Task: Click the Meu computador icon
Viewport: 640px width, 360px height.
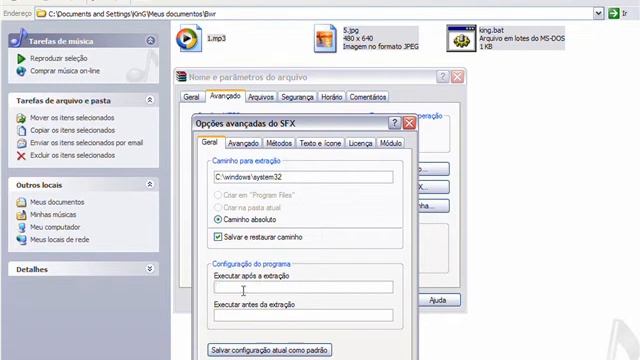Action: click(21, 227)
